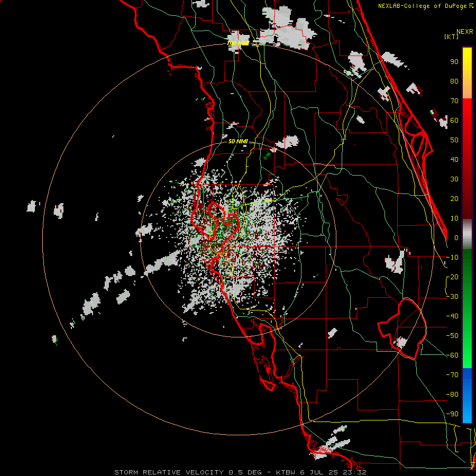This screenshot has height=476, width=476.
Task: Click the -90 value on the velocity scale
Action: coord(452,414)
